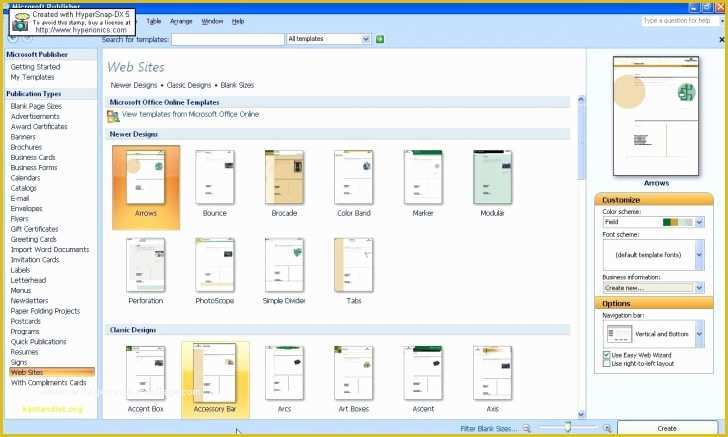
Task: Choose the Arcs classic design
Action: (x=284, y=373)
